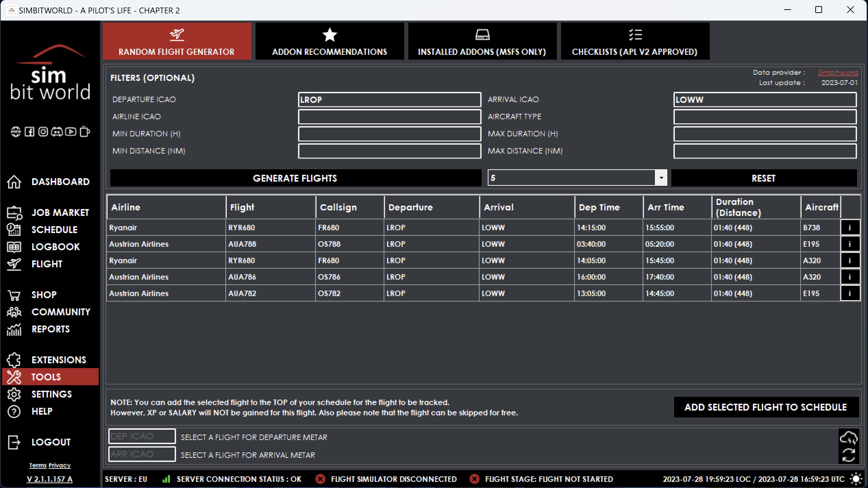The width and height of the screenshot is (868, 488).
Task: Click the circular arrows refresh icon
Action: click(848, 455)
